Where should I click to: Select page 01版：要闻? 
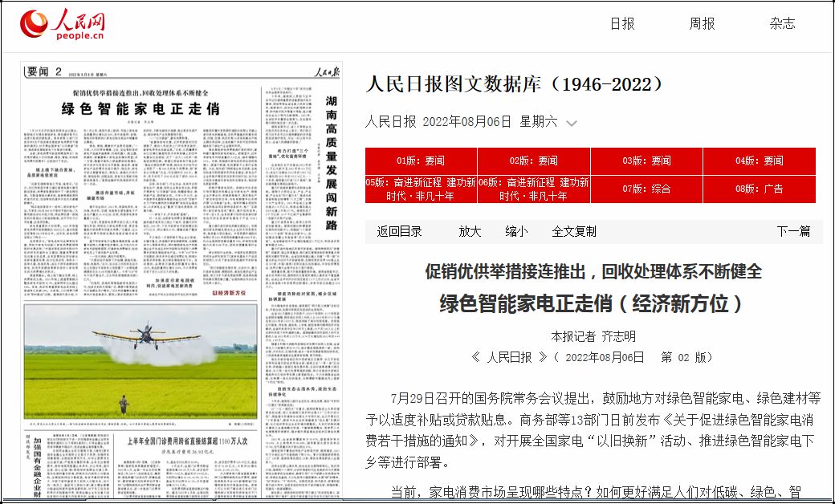coord(421,161)
